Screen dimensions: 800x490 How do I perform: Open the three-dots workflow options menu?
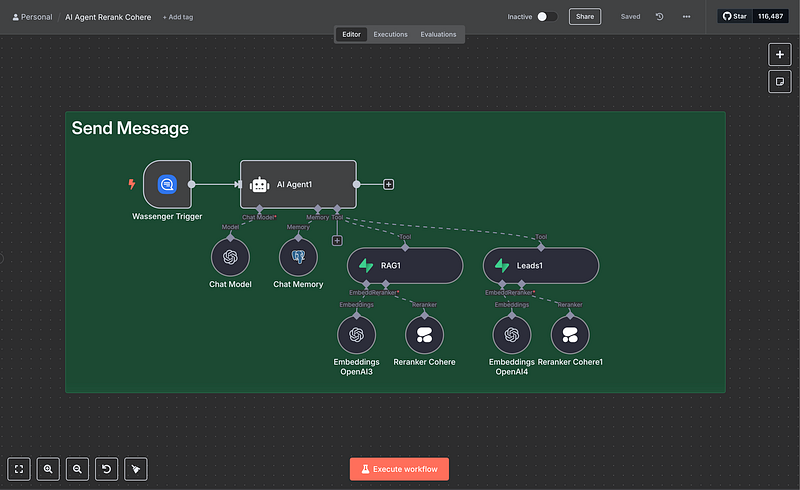[x=686, y=17]
